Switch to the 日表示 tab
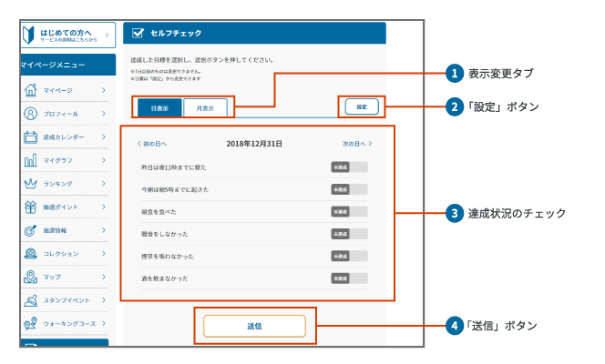Screen dimensions: 605x364 tap(159, 108)
